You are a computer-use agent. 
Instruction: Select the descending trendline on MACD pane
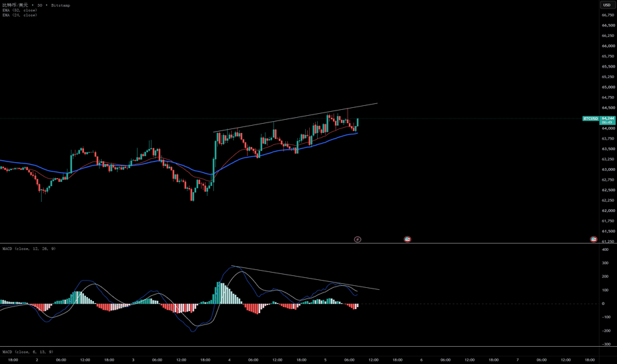[x=305, y=278]
